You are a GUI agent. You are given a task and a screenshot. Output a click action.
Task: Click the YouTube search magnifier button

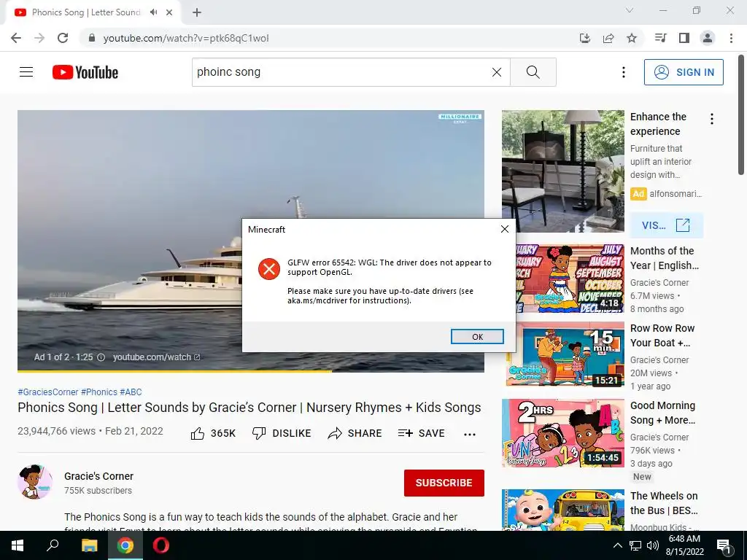coord(533,72)
